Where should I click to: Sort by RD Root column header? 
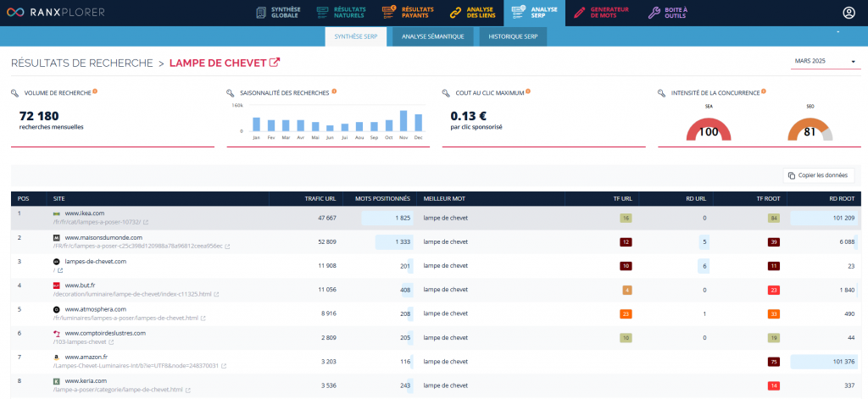[x=842, y=199]
